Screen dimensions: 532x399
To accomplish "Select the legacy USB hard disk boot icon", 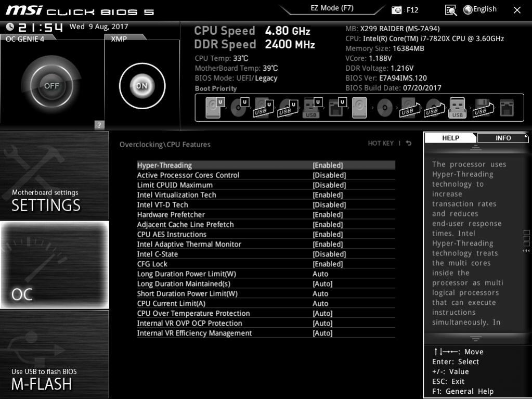I will 410,108.
